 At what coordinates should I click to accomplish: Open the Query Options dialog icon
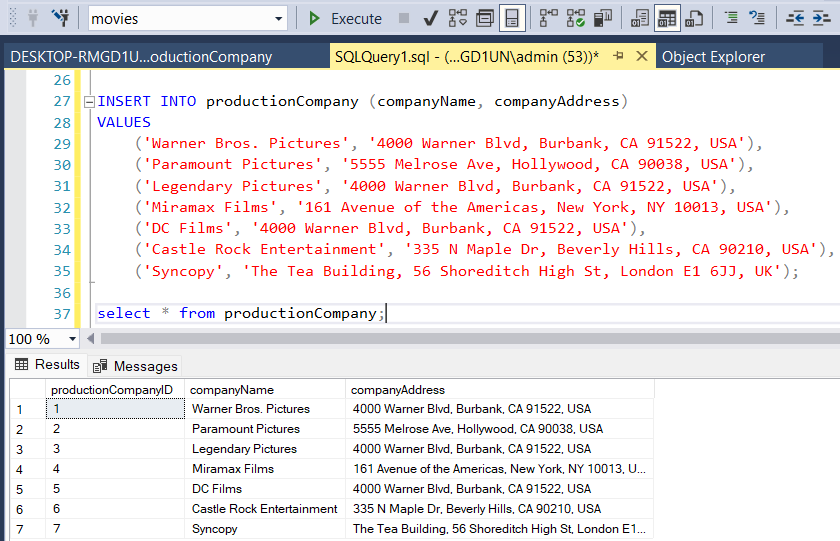tap(485, 18)
